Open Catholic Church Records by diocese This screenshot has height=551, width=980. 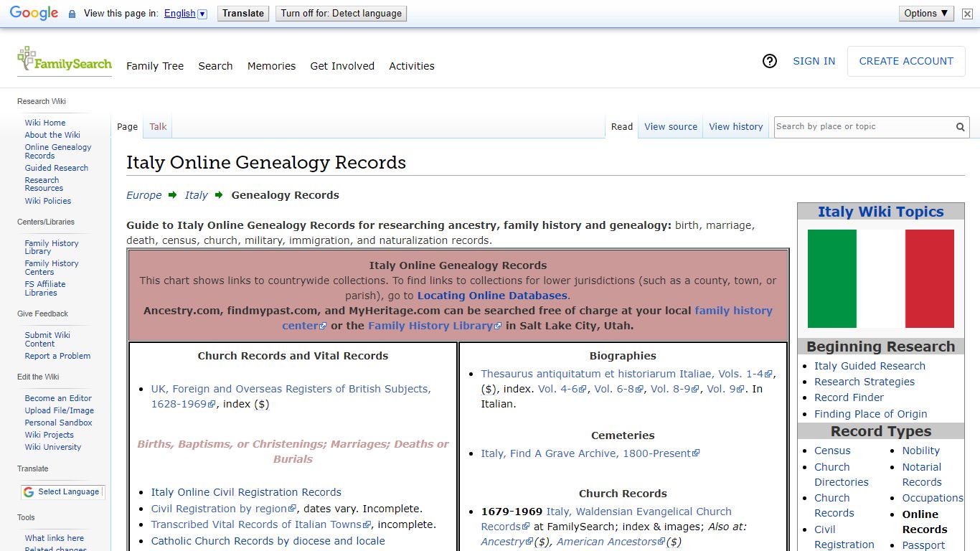point(268,541)
